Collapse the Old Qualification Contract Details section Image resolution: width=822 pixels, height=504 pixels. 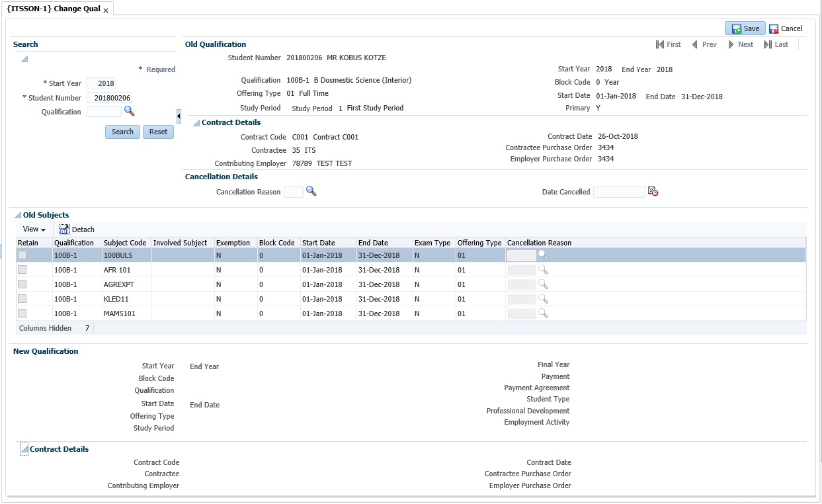pos(196,123)
